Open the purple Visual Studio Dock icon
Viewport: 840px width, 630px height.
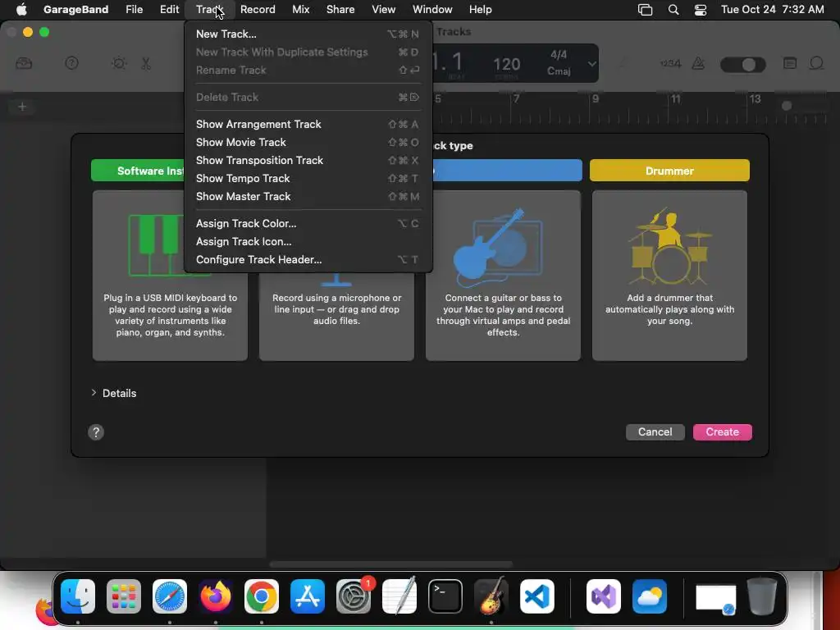[x=604, y=596]
